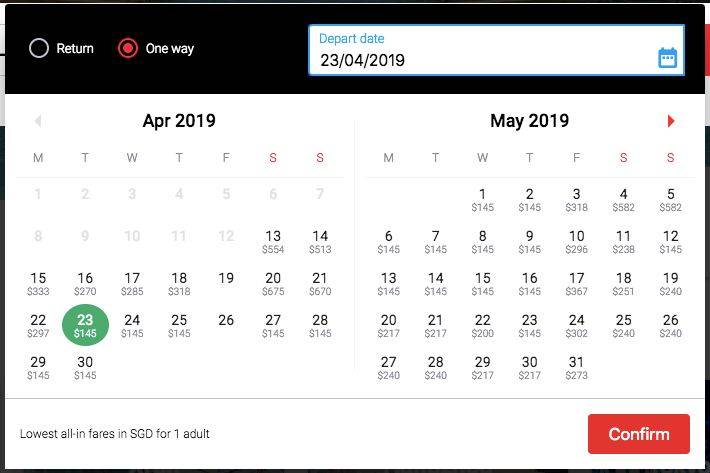Pick May 31 priced at $273
The height and width of the screenshot is (473, 710).
tap(576, 368)
